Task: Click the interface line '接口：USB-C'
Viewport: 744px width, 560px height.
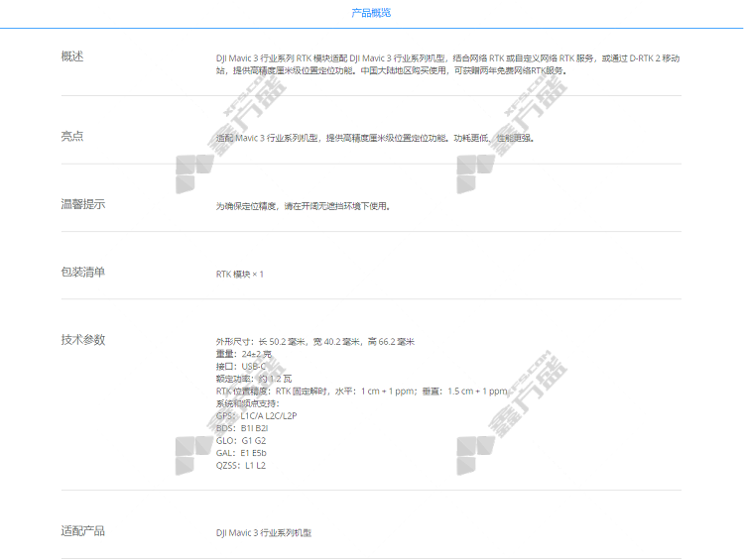Action: (241, 366)
